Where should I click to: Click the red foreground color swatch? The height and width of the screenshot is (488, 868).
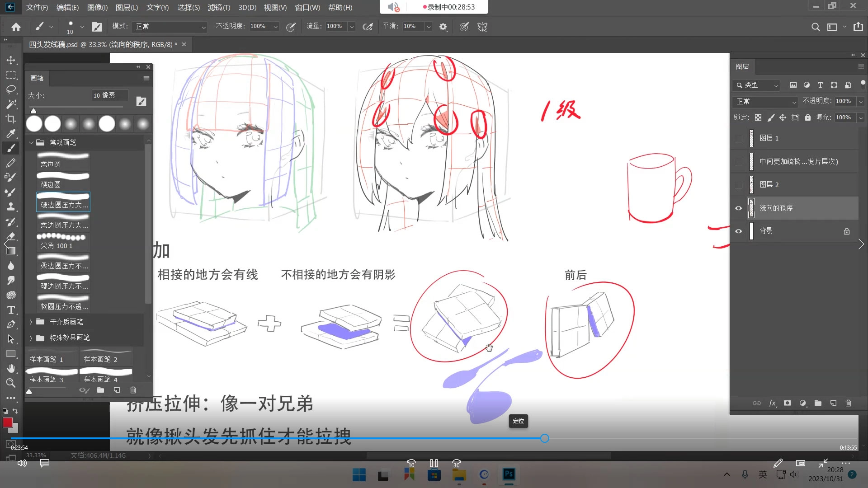point(8,422)
